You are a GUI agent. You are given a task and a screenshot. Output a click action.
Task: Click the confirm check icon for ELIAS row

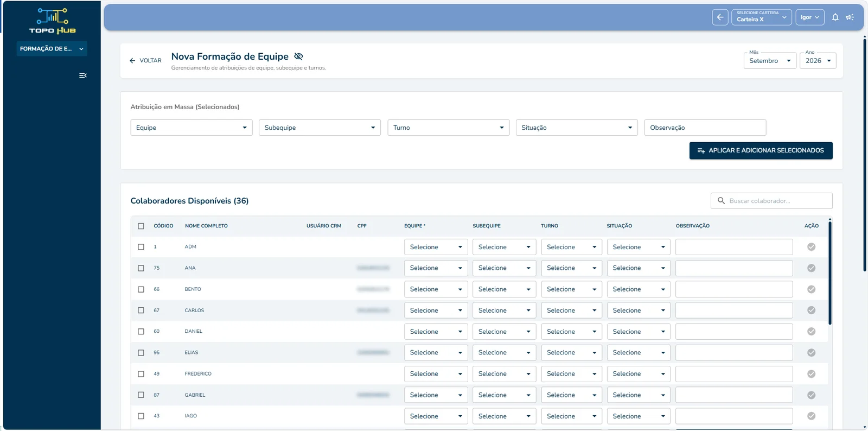click(x=811, y=353)
